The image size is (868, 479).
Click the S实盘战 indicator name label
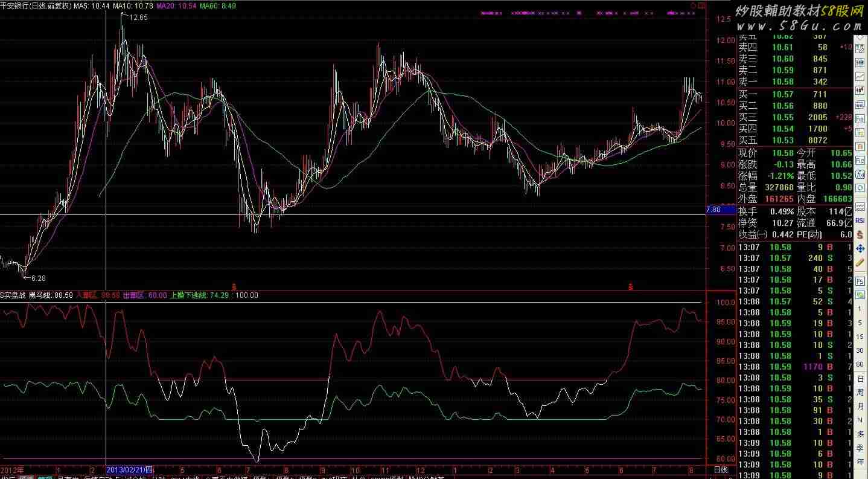(13, 295)
